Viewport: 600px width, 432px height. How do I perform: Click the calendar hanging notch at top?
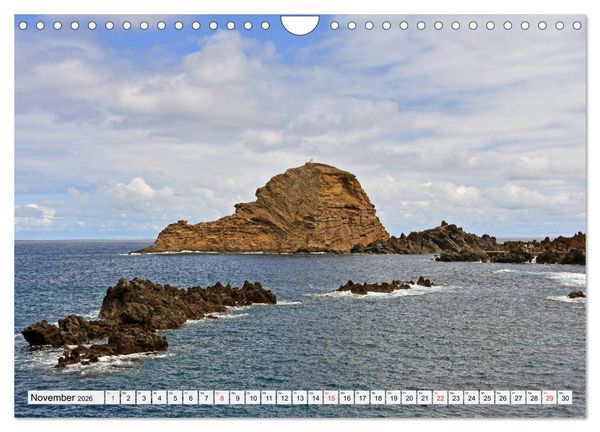(300, 24)
